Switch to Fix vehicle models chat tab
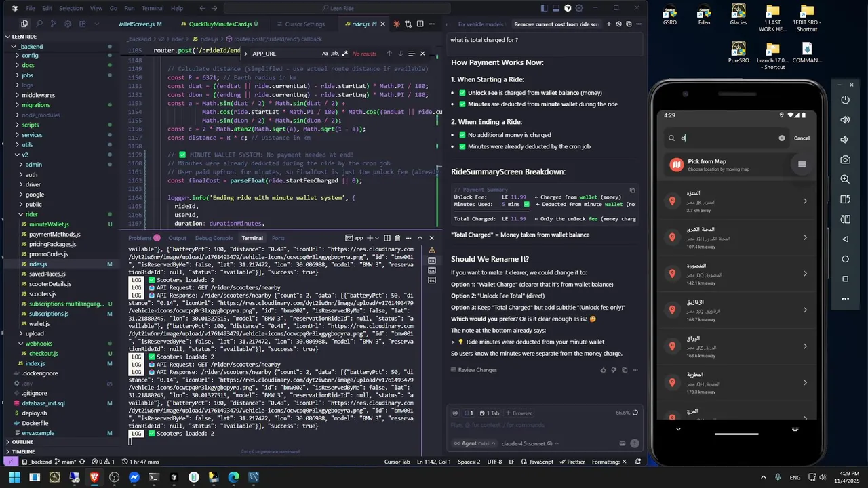Image resolution: width=868 pixels, height=488 pixels. pyautogui.click(x=480, y=24)
